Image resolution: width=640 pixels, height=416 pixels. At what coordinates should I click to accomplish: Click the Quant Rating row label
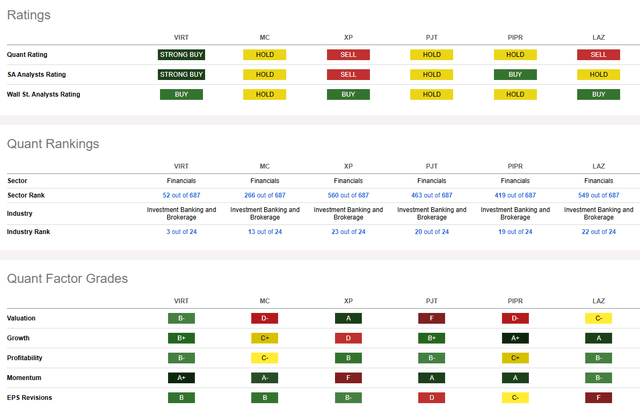27,55
